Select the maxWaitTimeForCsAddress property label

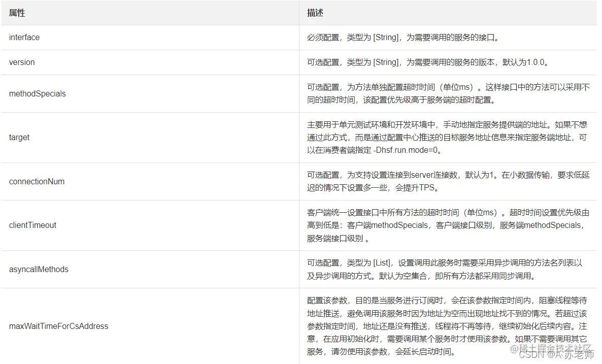click(57, 326)
